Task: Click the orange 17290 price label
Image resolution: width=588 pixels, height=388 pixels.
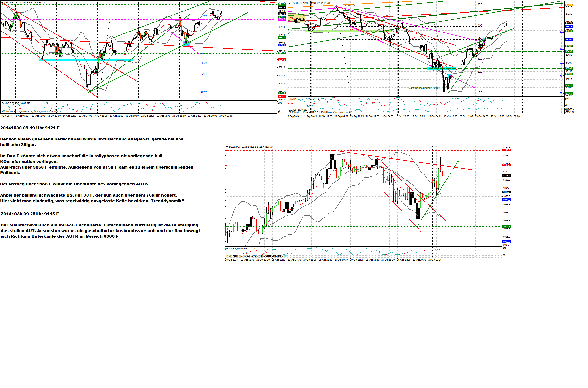Action: click(x=569, y=5)
